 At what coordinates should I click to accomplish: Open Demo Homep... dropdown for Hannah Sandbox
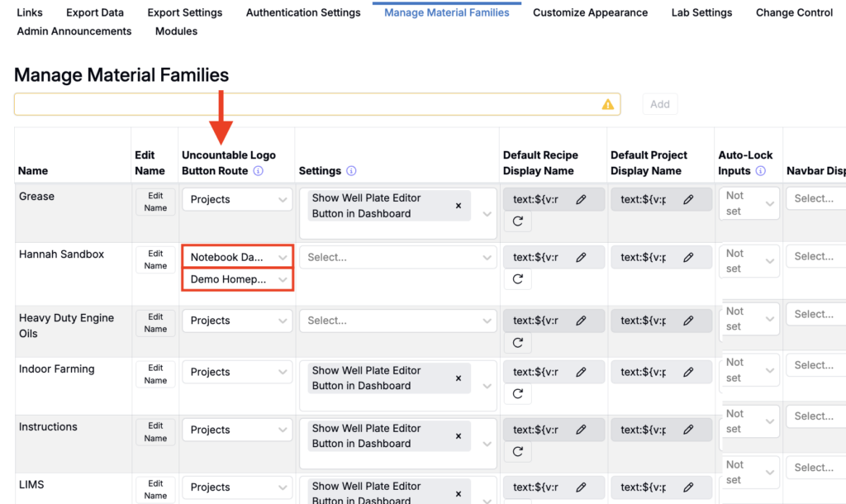click(237, 279)
